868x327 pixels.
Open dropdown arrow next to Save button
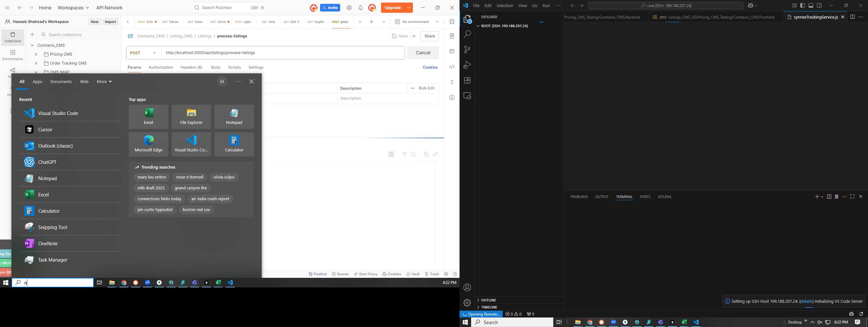tap(414, 36)
